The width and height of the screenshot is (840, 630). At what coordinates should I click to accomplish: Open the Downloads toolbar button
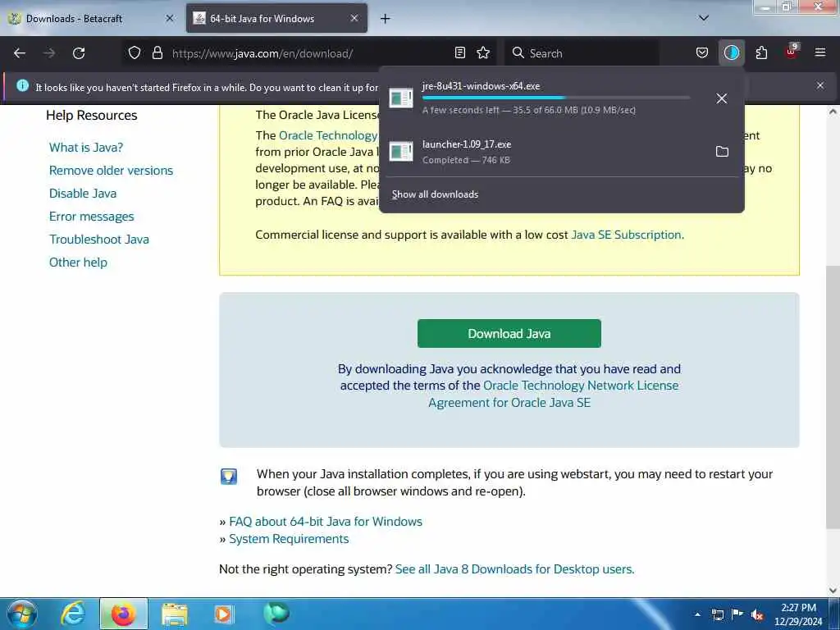[x=731, y=52]
